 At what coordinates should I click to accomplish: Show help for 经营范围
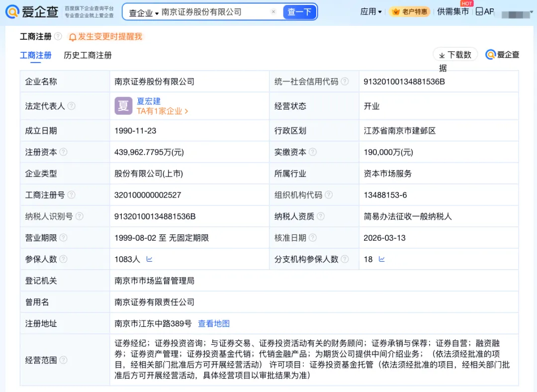click(x=63, y=360)
